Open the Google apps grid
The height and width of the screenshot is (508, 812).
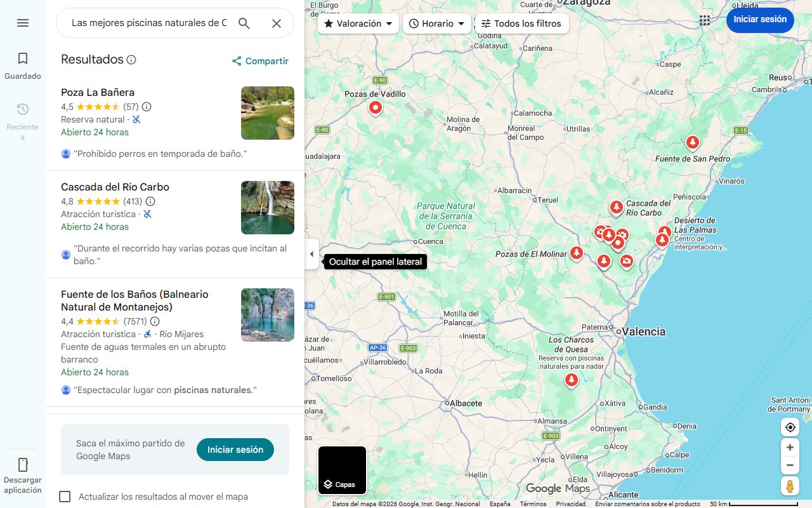click(705, 20)
